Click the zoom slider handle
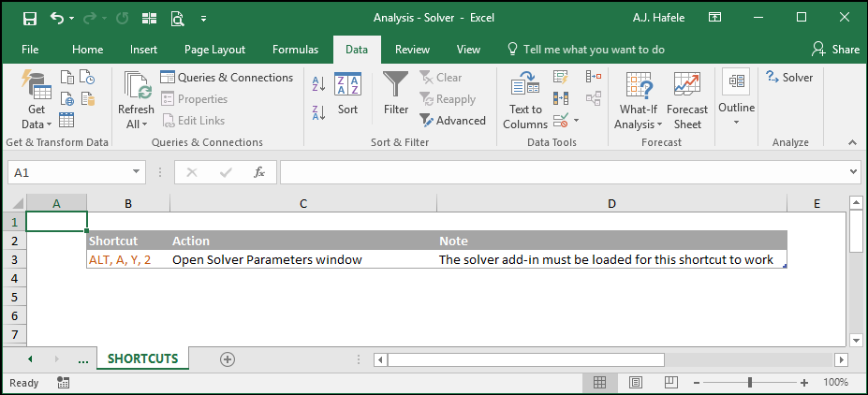 [749, 382]
